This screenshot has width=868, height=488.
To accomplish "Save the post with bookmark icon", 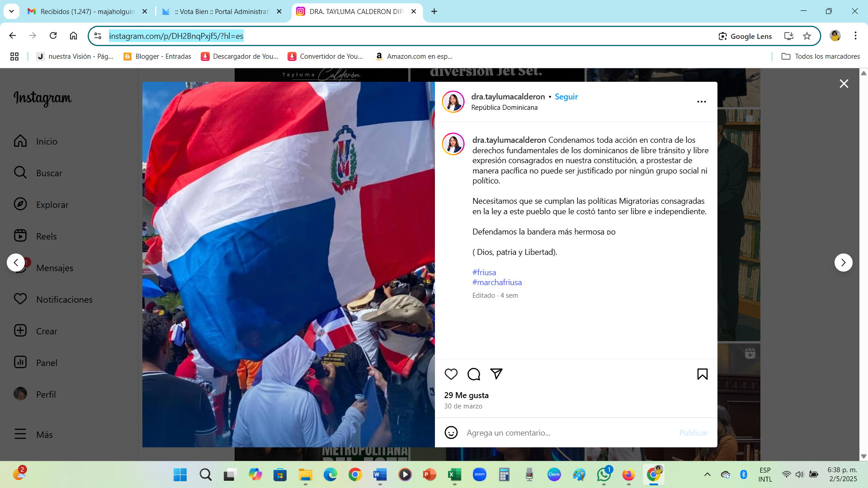I will click(702, 374).
